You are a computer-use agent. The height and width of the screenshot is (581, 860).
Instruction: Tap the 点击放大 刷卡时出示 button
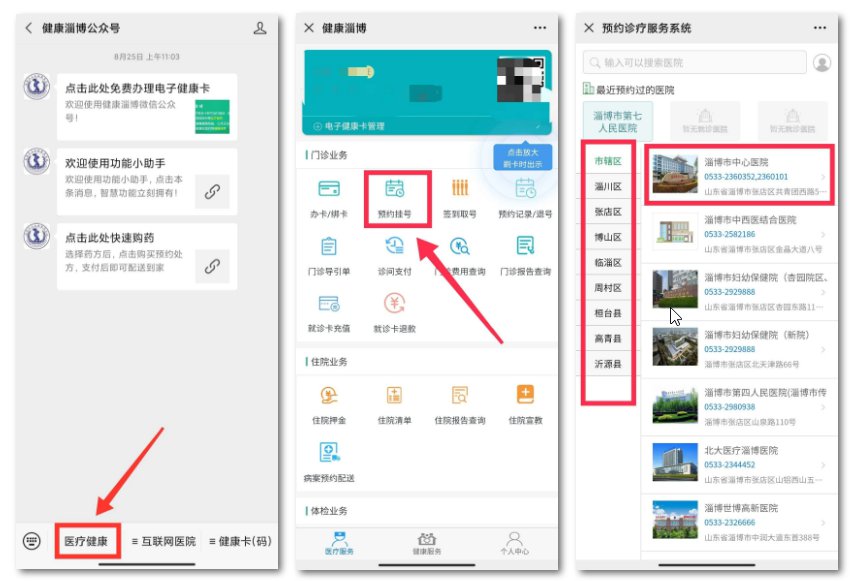523,157
